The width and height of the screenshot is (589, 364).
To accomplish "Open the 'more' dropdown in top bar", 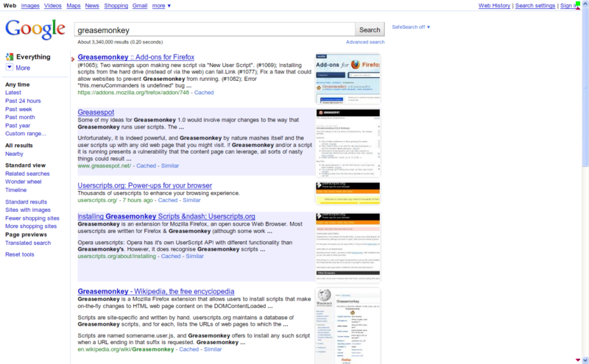I will pos(161,6).
